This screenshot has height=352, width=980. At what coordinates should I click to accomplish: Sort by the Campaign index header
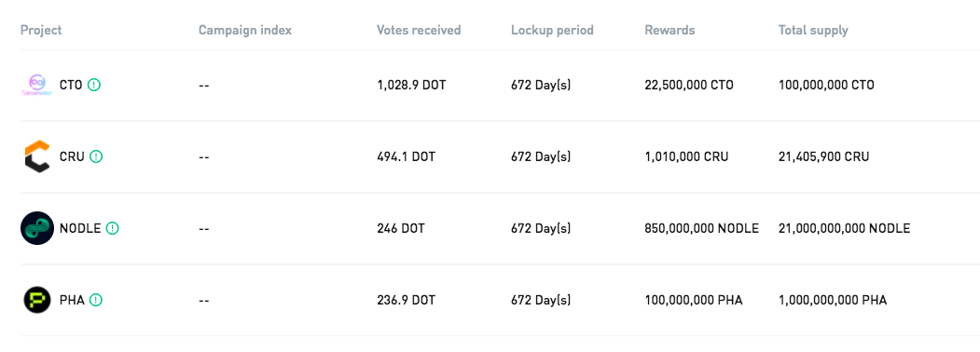click(x=245, y=30)
